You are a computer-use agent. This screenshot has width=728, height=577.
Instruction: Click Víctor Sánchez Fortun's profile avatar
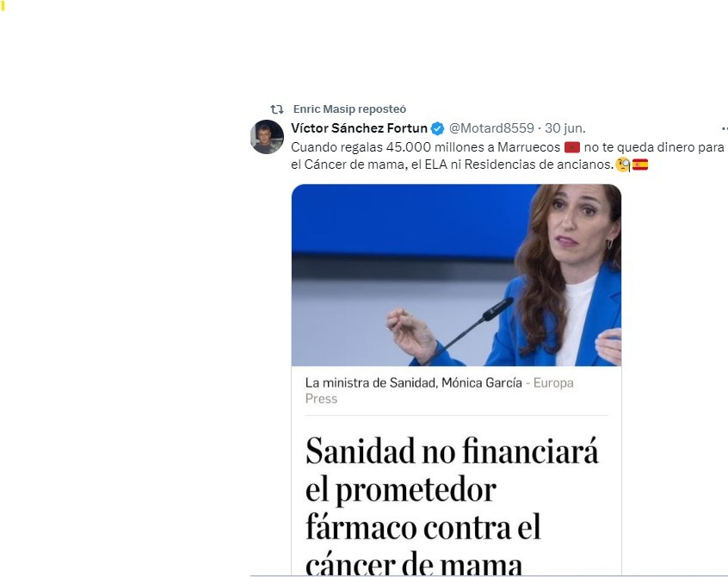pyautogui.click(x=267, y=137)
